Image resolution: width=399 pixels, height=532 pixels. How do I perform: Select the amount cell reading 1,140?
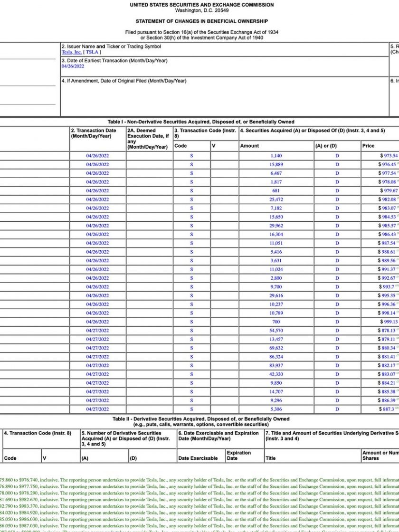pos(276,156)
